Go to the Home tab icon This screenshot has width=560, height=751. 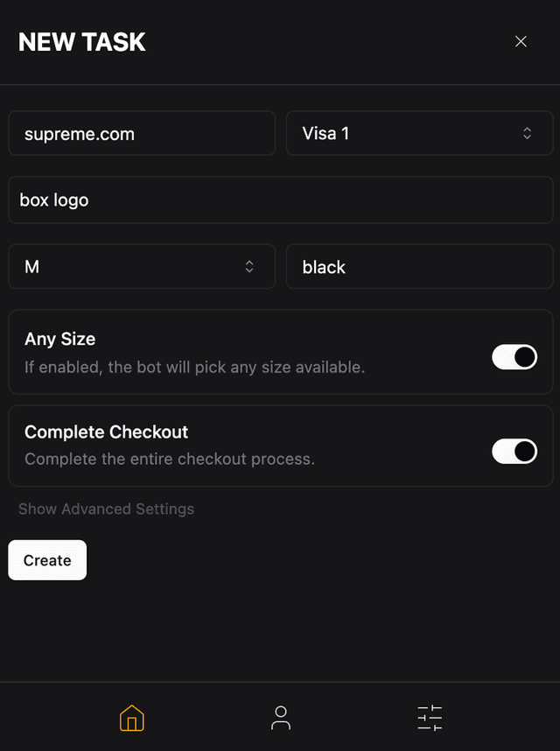point(131,718)
